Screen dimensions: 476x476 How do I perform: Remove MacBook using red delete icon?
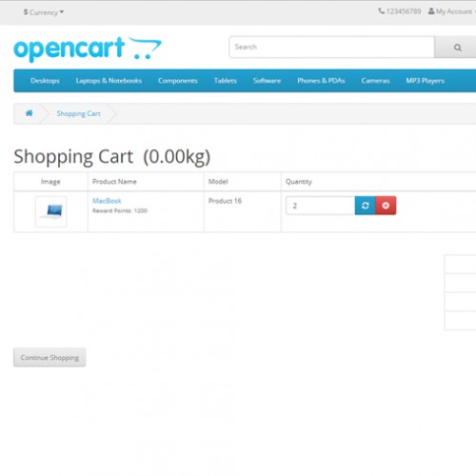pos(386,206)
